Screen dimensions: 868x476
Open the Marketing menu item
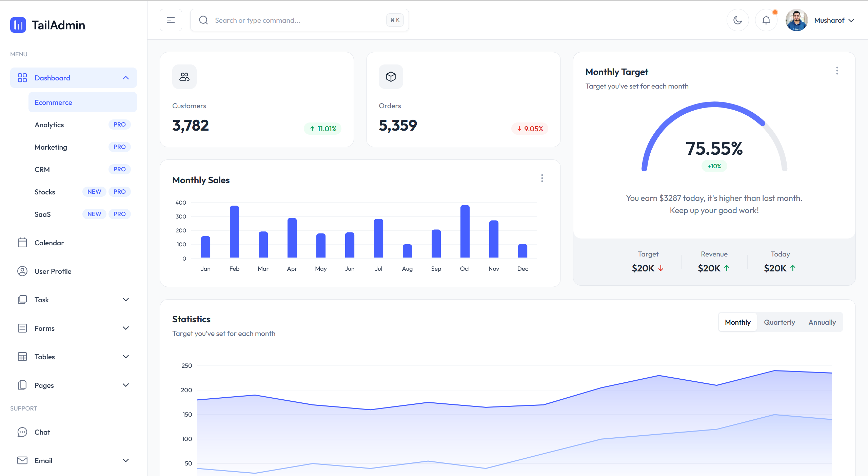[83, 147]
